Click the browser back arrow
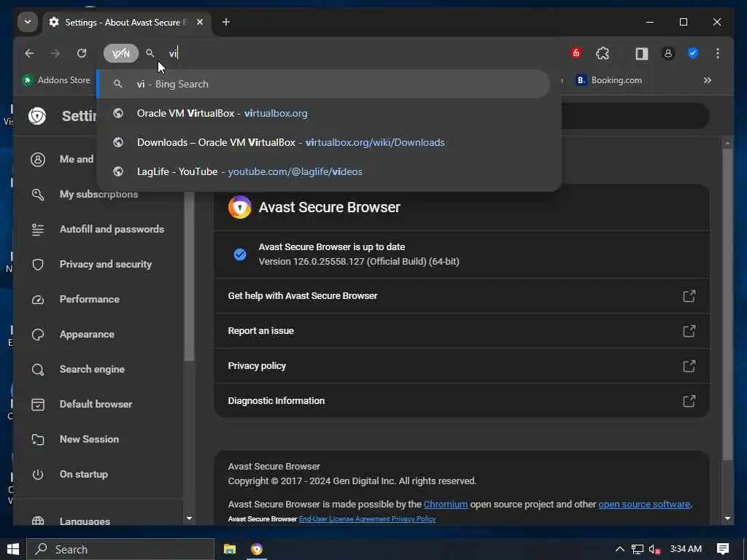This screenshot has width=747, height=560. click(x=29, y=53)
